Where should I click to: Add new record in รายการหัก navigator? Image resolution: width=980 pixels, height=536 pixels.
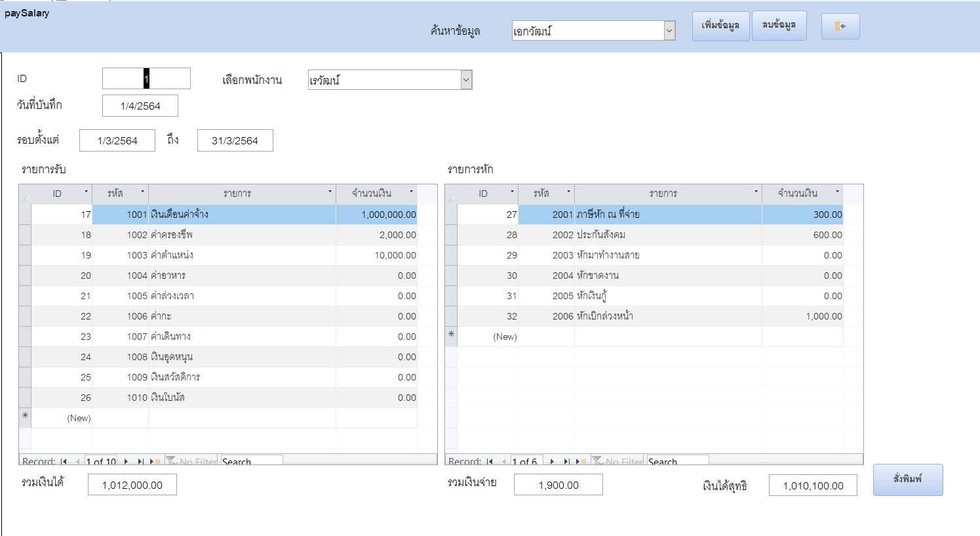[x=581, y=462]
